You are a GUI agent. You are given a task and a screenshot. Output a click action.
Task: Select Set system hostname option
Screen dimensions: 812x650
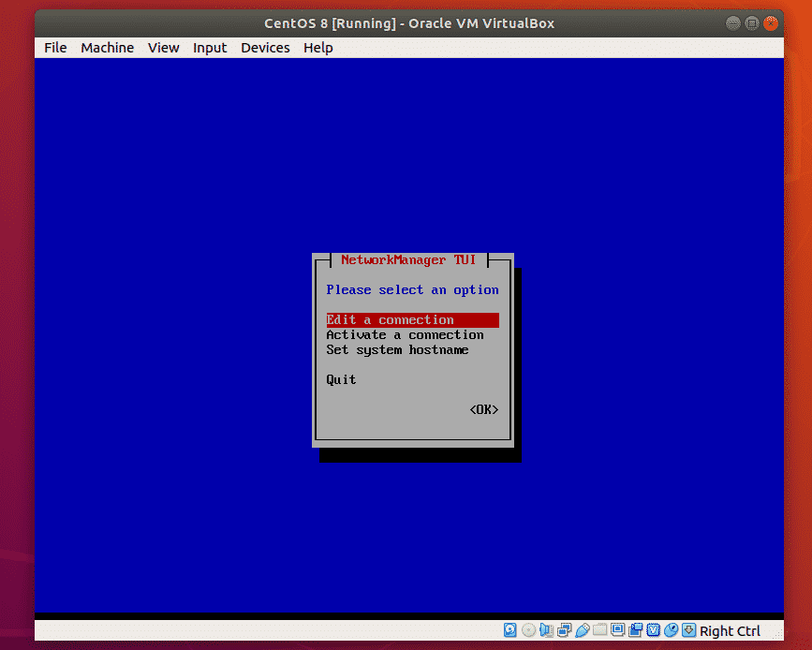coord(397,350)
